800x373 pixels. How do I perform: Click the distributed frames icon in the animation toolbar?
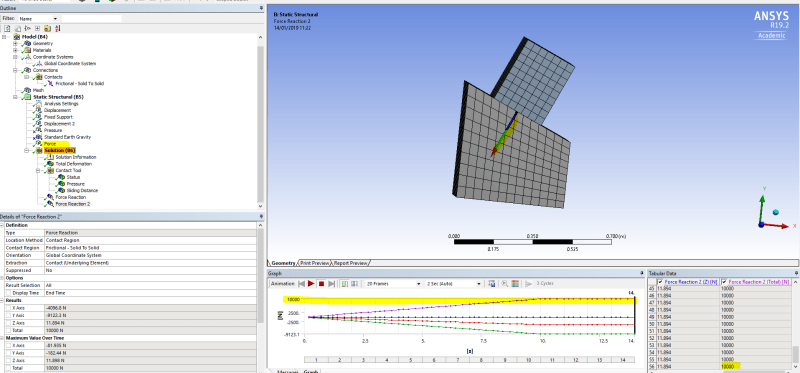(x=344, y=284)
